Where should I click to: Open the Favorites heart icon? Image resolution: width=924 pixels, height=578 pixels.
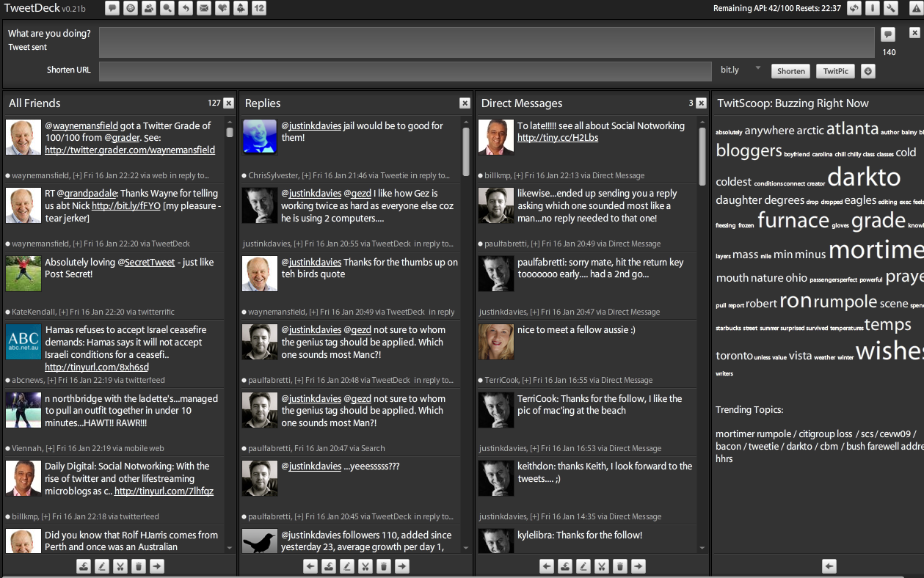(222, 9)
